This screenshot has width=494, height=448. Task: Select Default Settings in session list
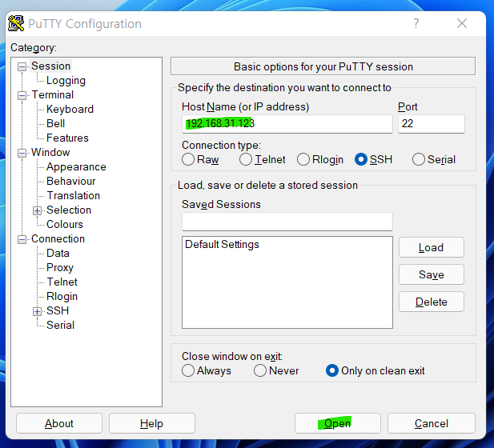222,244
